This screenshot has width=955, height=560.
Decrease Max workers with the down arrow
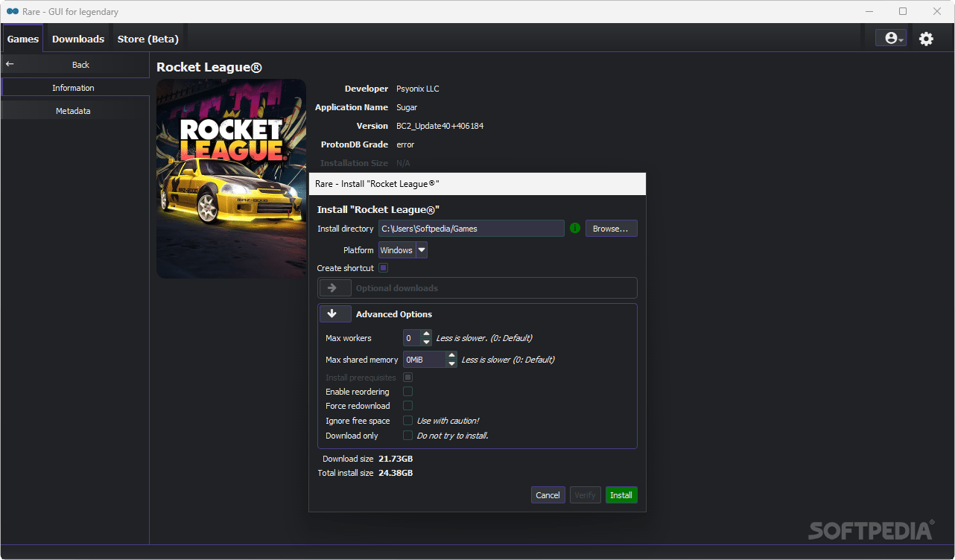coord(426,343)
